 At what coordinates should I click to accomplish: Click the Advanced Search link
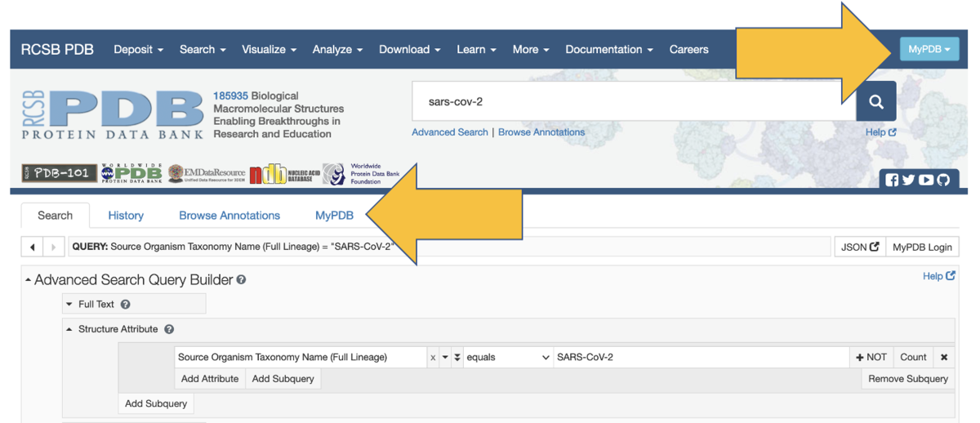(x=450, y=131)
